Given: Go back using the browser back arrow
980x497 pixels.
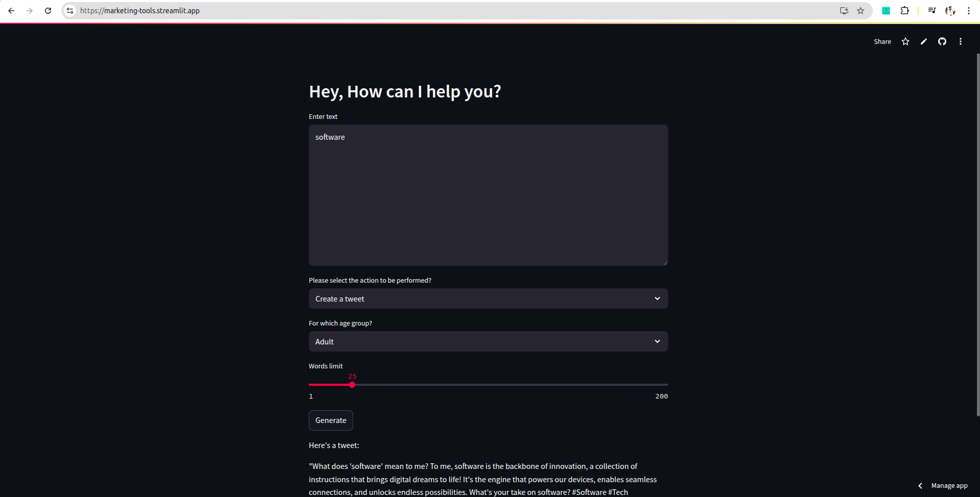Looking at the screenshot, I should tap(11, 11).
